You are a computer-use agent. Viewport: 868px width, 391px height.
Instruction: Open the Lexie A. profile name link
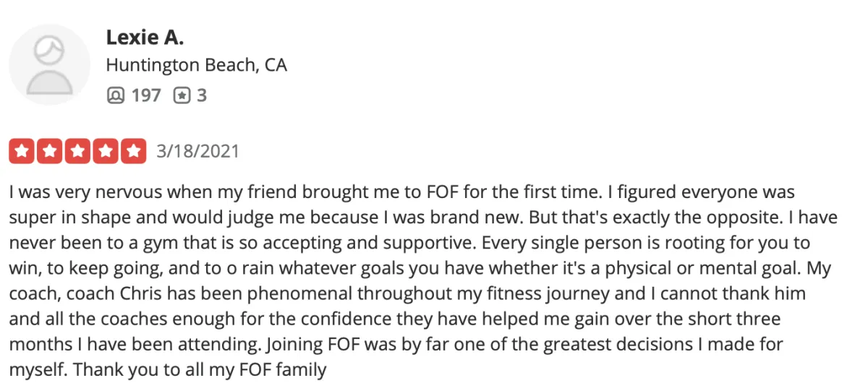[145, 36]
